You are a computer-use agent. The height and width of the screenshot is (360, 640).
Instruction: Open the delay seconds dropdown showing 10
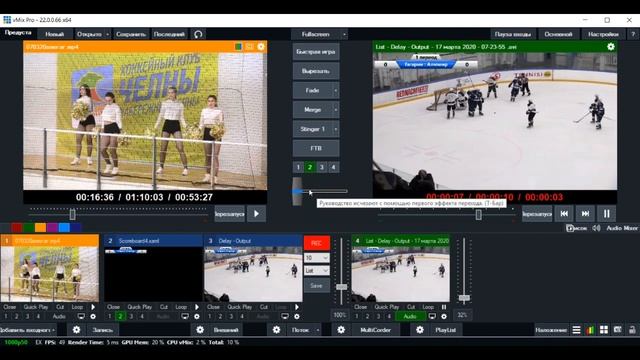[x=317, y=258]
